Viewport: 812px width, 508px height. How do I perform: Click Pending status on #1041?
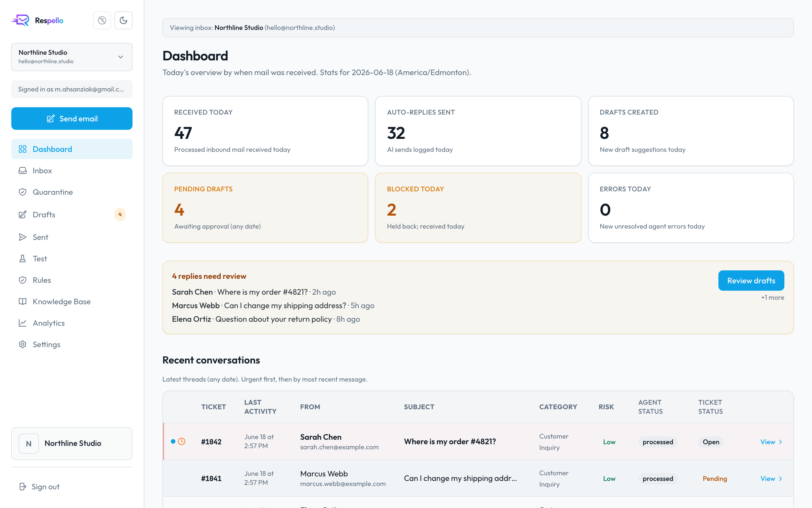click(x=715, y=478)
